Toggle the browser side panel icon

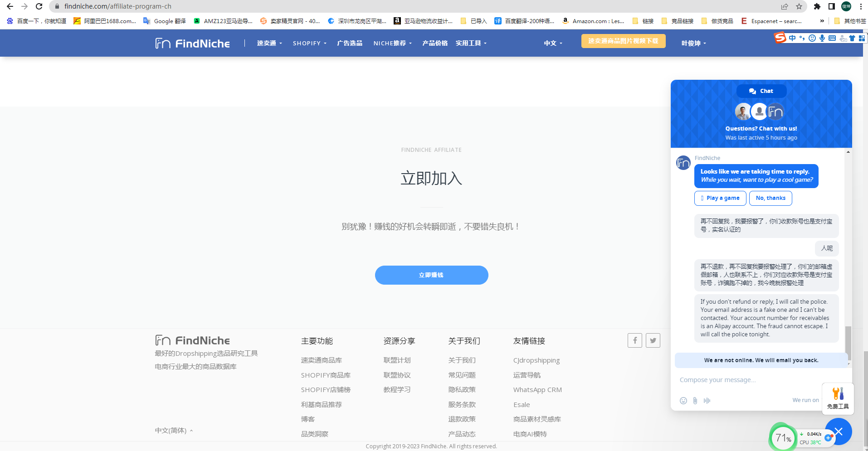coord(832,6)
